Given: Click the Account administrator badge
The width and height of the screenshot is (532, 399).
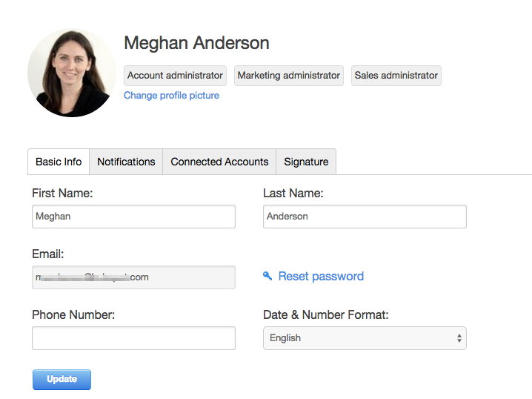Looking at the screenshot, I should (x=175, y=76).
